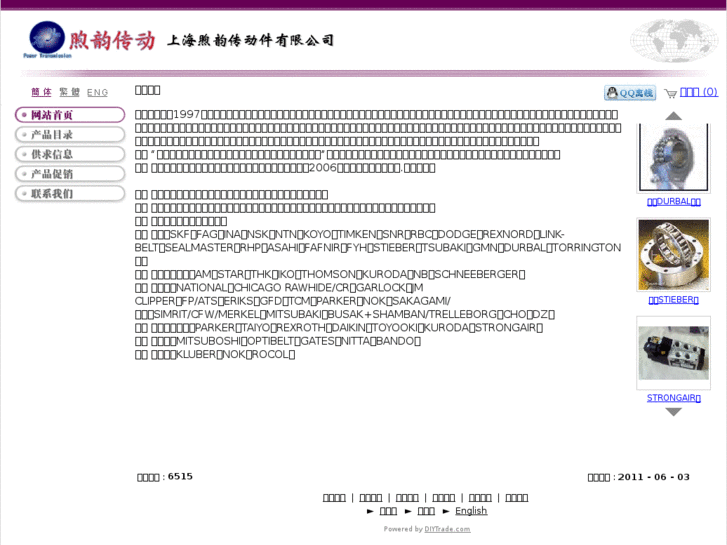This screenshot has width=727, height=545.
Task: Open the 产品促销 menu item
Action: point(70,174)
